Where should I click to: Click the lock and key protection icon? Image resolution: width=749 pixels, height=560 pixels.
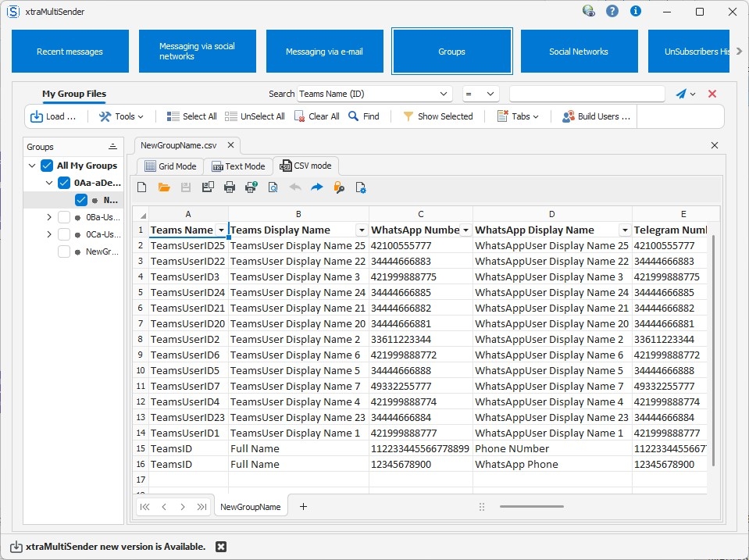tap(339, 187)
